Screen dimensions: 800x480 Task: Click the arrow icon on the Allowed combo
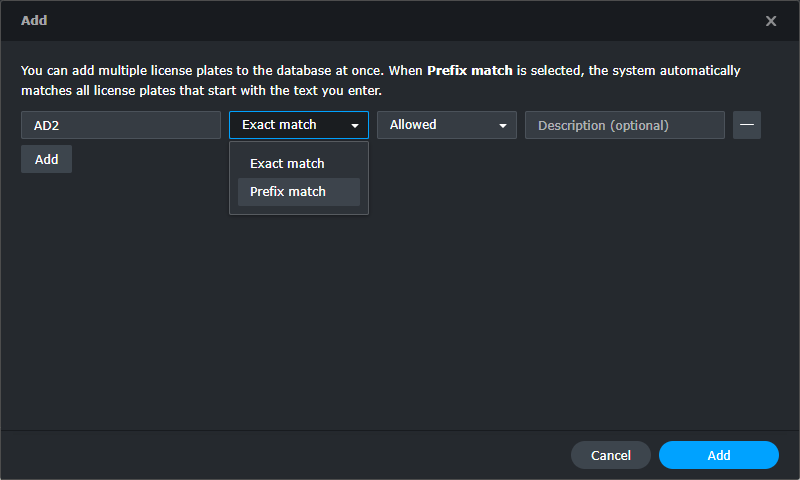click(x=503, y=125)
